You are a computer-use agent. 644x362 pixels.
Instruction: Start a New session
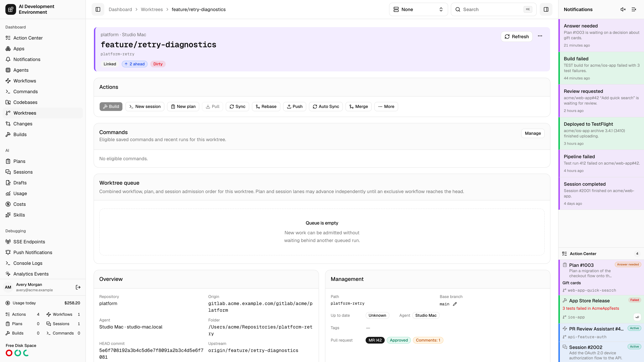click(145, 106)
